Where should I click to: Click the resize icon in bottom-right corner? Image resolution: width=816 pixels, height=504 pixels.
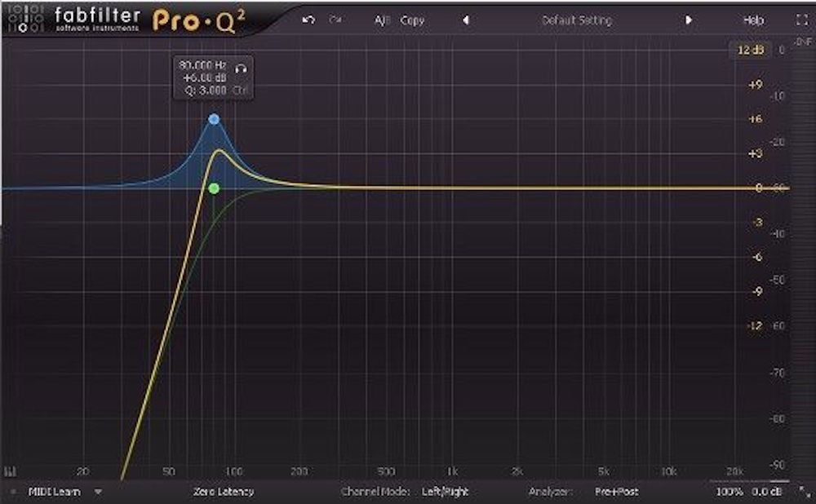pos(806,493)
